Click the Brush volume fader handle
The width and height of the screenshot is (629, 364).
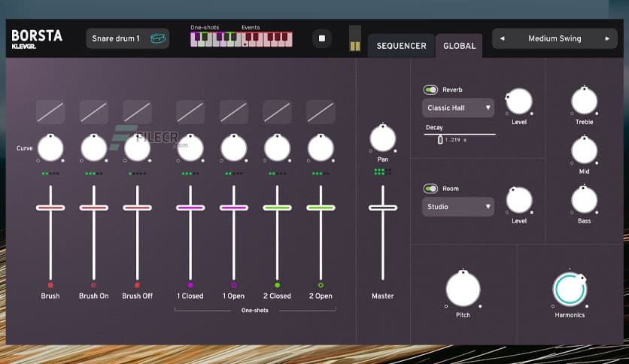point(50,208)
